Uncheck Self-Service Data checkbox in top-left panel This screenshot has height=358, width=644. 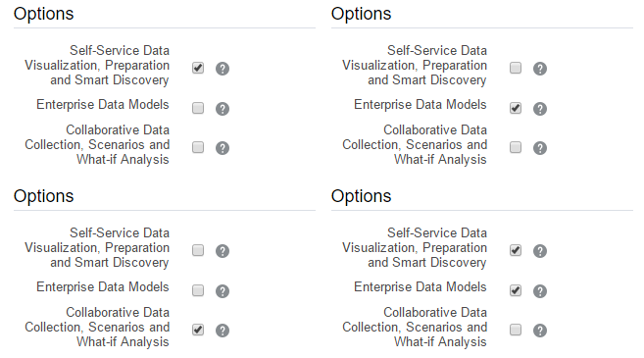coord(198,68)
